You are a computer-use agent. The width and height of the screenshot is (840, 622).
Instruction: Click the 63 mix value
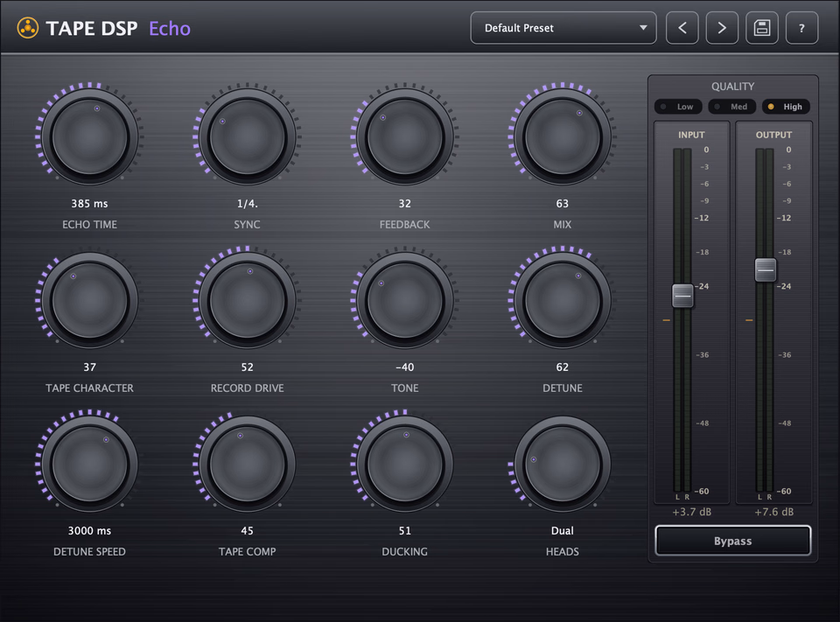[x=563, y=204]
